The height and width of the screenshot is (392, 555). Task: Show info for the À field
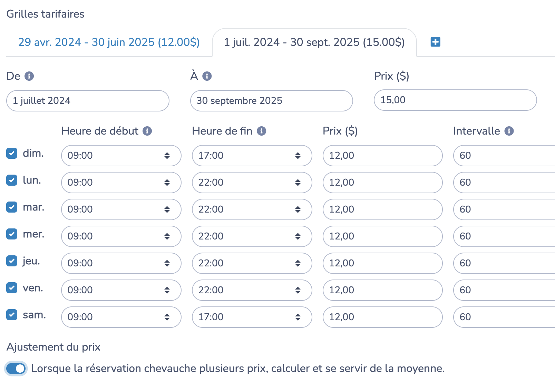pos(207,76)
